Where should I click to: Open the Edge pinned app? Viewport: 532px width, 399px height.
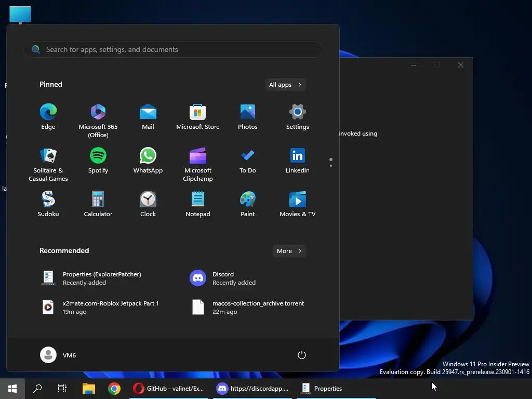[x=48, y=117]
